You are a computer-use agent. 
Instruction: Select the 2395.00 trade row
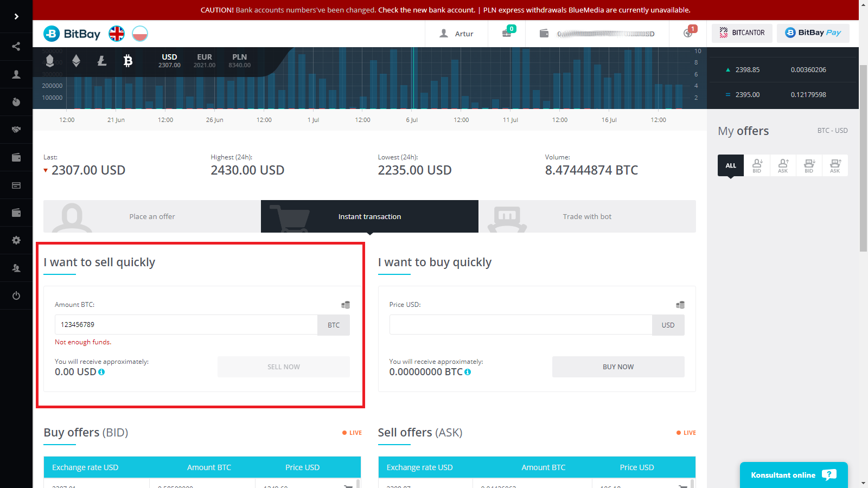click(784, 95)
